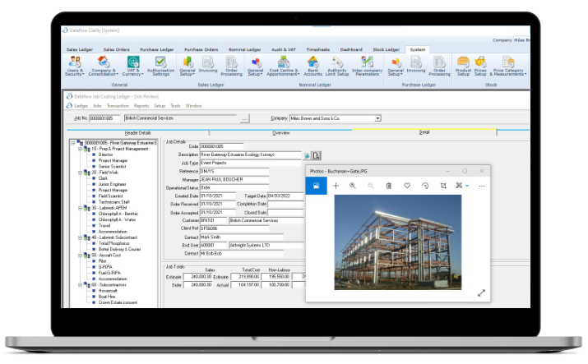588x364 pixels.
Task: Select the Junior Engineer tree item
Action: [112, 184]
